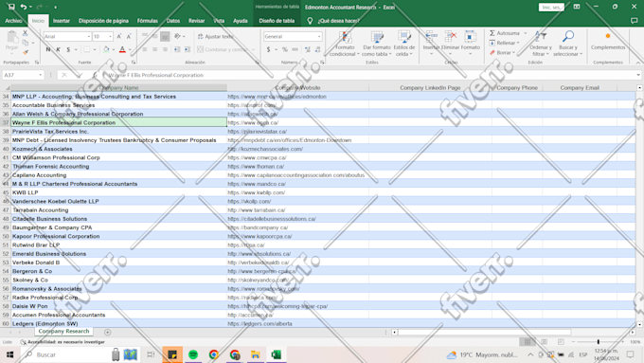Apply percent style format

pos(285,49)
